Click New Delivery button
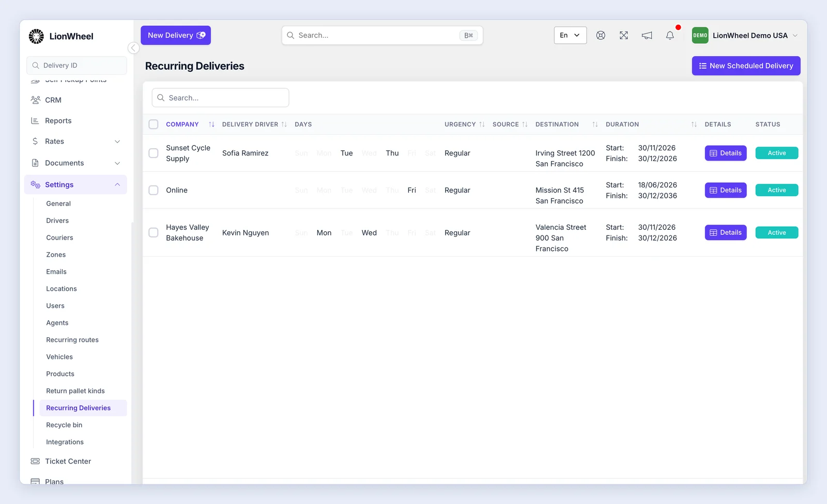 (176, 36)
